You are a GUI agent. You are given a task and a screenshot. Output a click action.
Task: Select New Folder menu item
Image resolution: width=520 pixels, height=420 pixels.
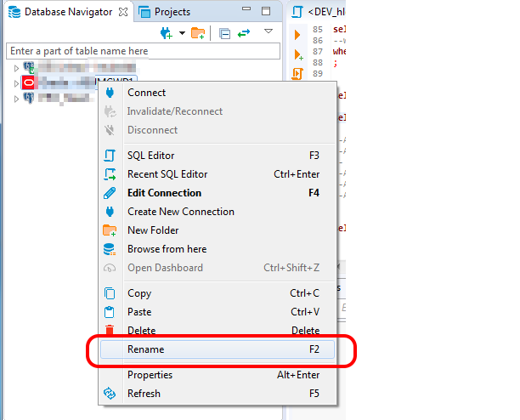218,230
